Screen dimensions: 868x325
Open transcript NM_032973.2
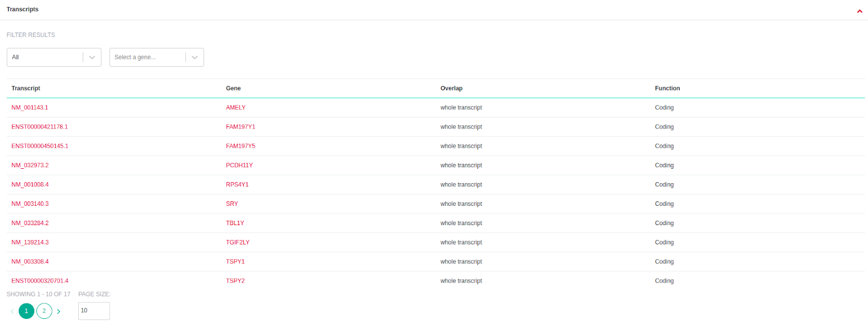30,166
